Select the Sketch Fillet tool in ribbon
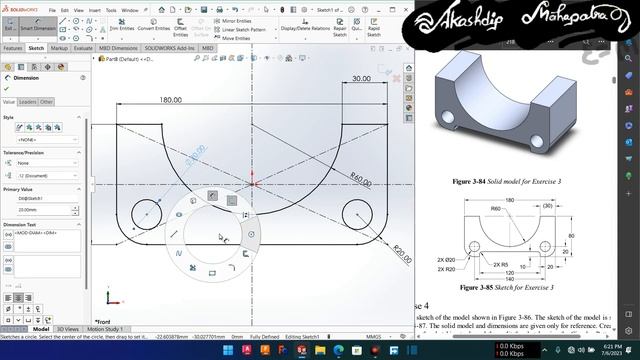This screenshot has width=640, height=360. (89, 38)
